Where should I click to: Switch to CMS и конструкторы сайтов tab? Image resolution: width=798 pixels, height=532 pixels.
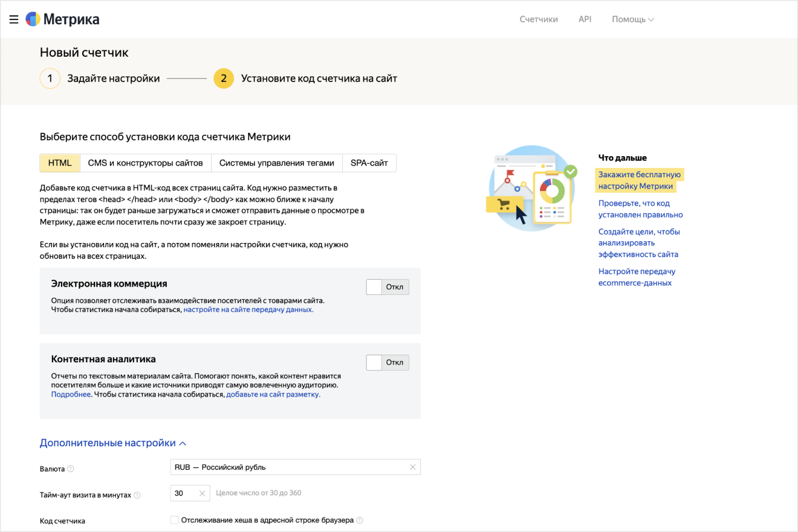pyautogui.click(x=145, y=163)
